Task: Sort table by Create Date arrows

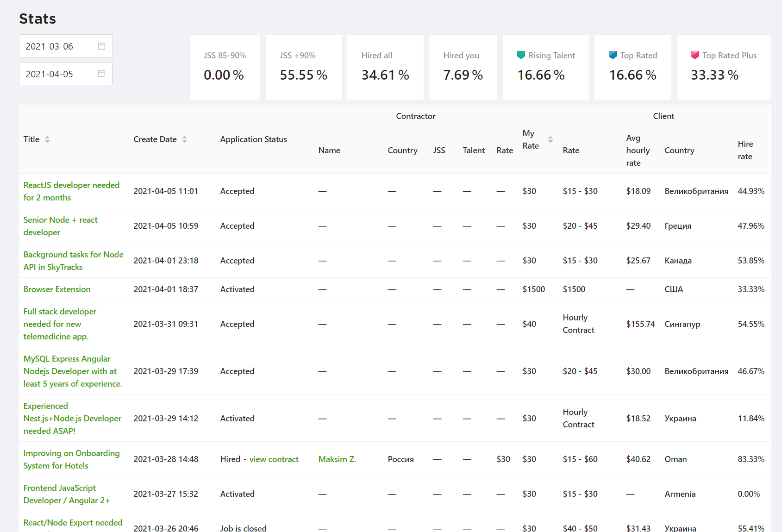Action: click(x=184, y=139)
